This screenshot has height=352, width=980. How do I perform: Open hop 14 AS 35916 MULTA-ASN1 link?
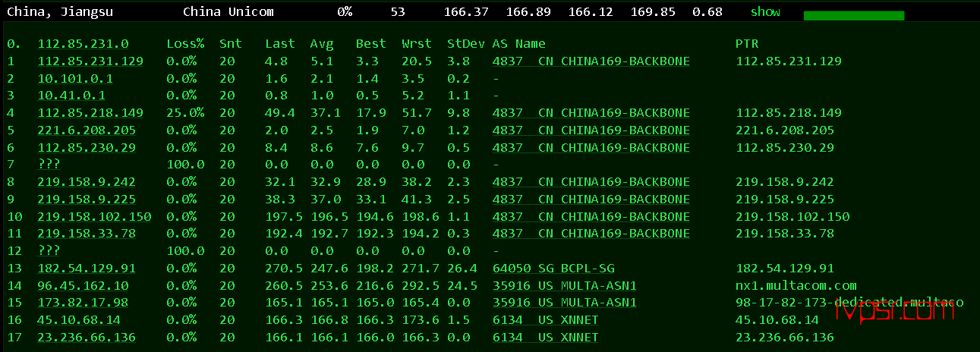[565, 285]
